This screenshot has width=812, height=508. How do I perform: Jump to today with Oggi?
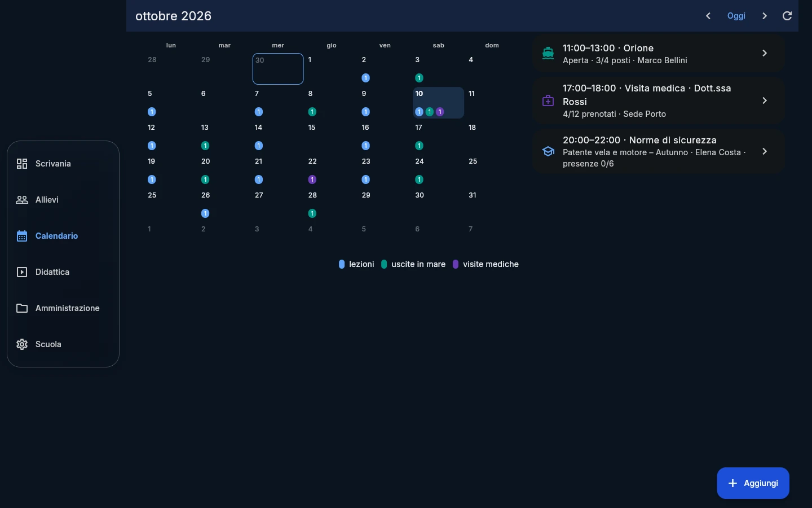(x=736, y=16)
